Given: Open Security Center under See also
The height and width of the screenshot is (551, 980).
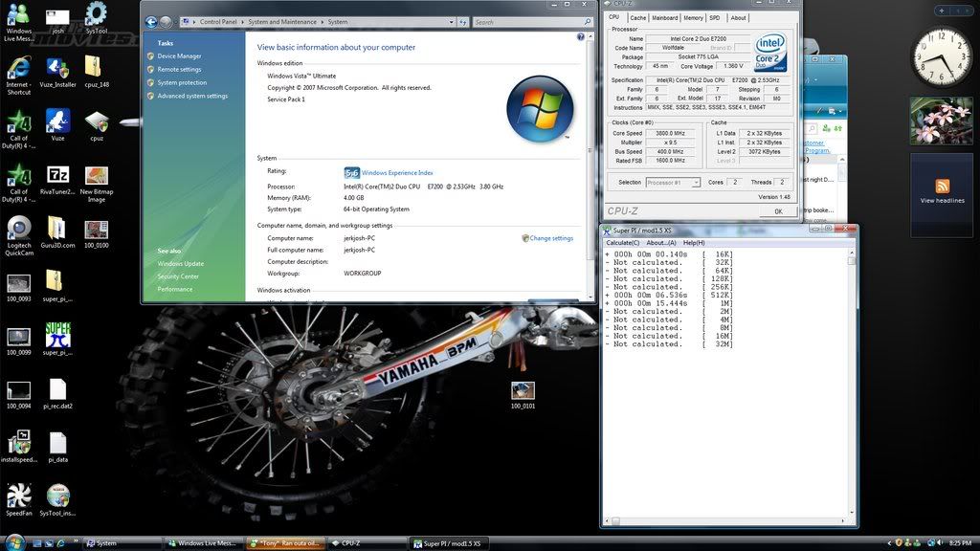Looking at the screenshot, I should coord(178,276).
